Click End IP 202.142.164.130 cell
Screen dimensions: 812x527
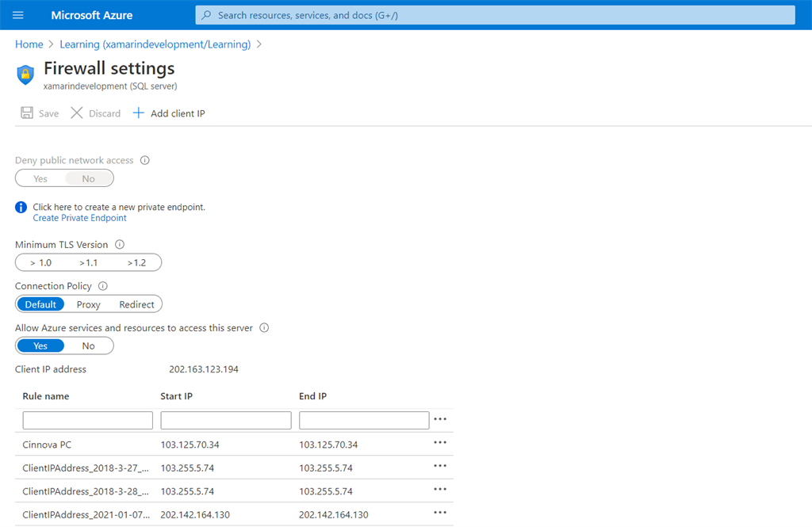point(334,514)
